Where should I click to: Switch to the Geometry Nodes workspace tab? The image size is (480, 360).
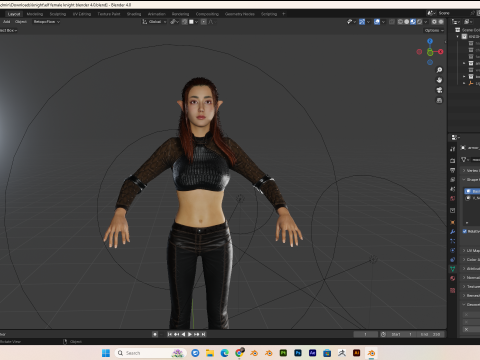coord(239,14)
